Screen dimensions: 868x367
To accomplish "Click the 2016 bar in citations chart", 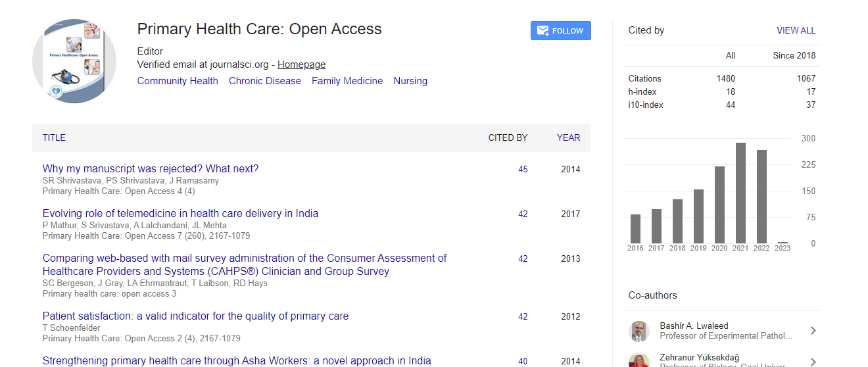I will 635,229.
